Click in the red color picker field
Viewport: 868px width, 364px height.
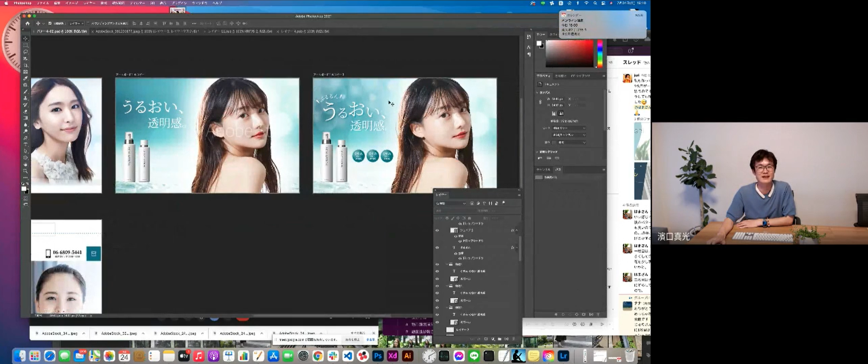pyautogui.click(x=570, y=54)
